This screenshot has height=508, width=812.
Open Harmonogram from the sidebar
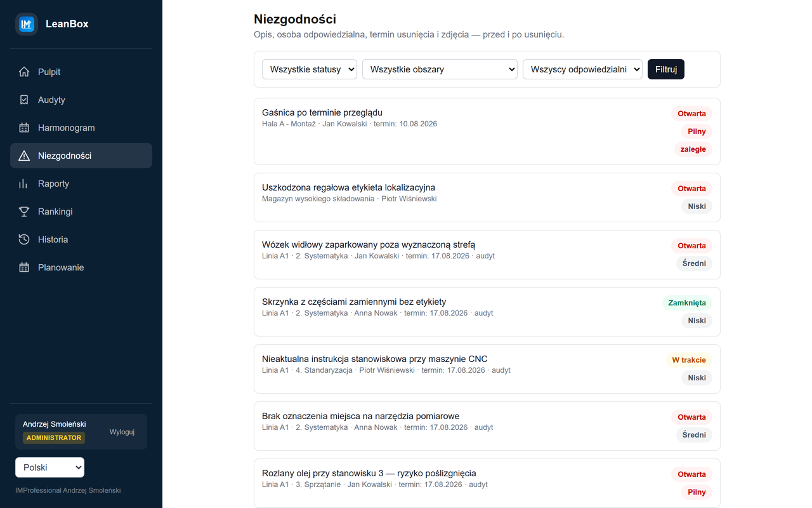tap(81, 128)
